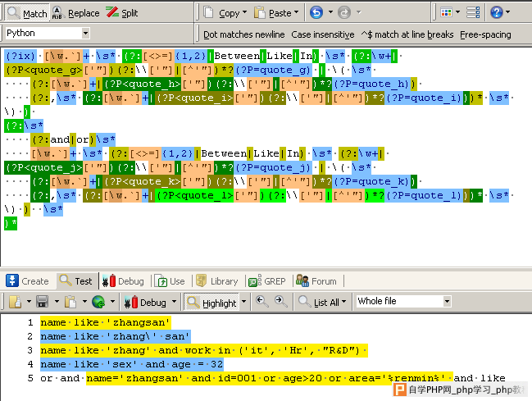Click the greyed Redo arrow icon

click(344, 12)
